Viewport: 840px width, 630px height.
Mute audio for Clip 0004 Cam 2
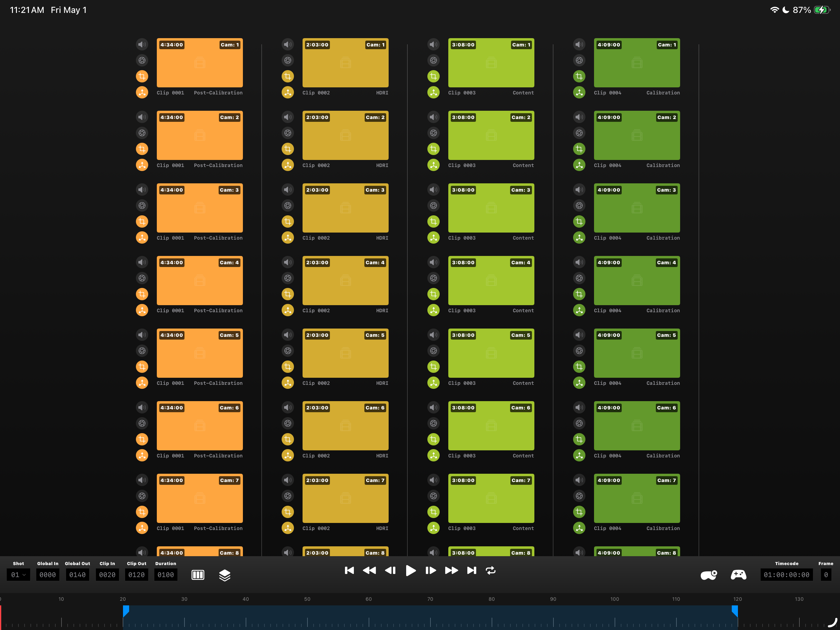coord(579,117)
